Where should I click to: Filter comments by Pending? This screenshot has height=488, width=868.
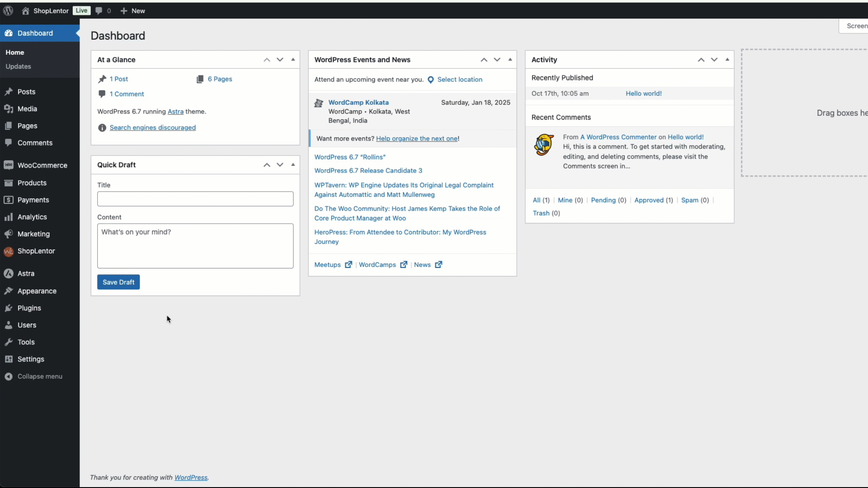point(603,200)
